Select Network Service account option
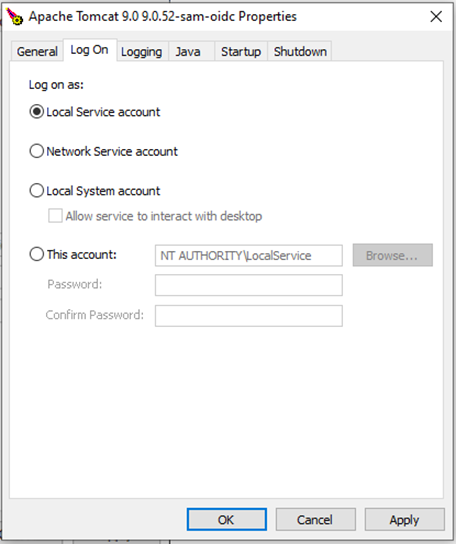The height and width of the screenshot is (544, 456). pos(36,151)
